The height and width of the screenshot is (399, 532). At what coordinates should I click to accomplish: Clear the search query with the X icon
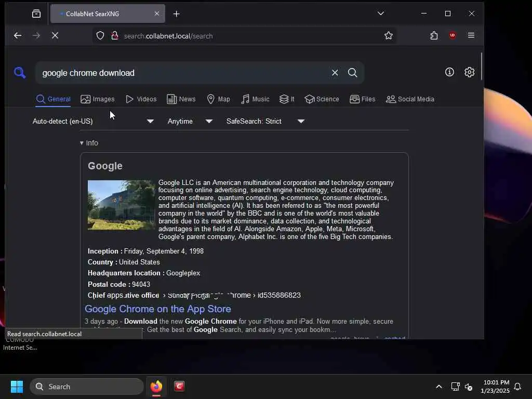[335, 73]
